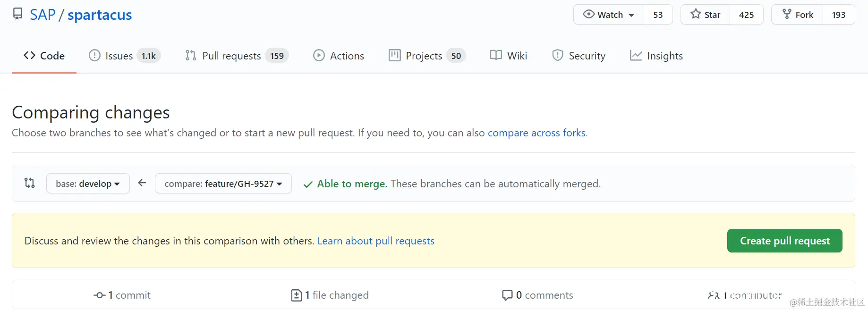
Task: View the 193 forks count
Action: click(839, 15)
